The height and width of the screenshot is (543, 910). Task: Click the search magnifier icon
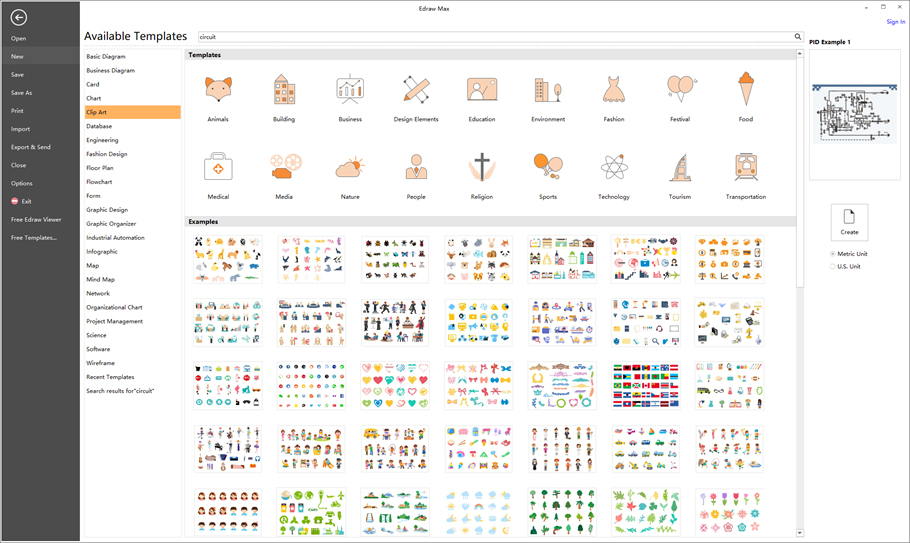798,37
